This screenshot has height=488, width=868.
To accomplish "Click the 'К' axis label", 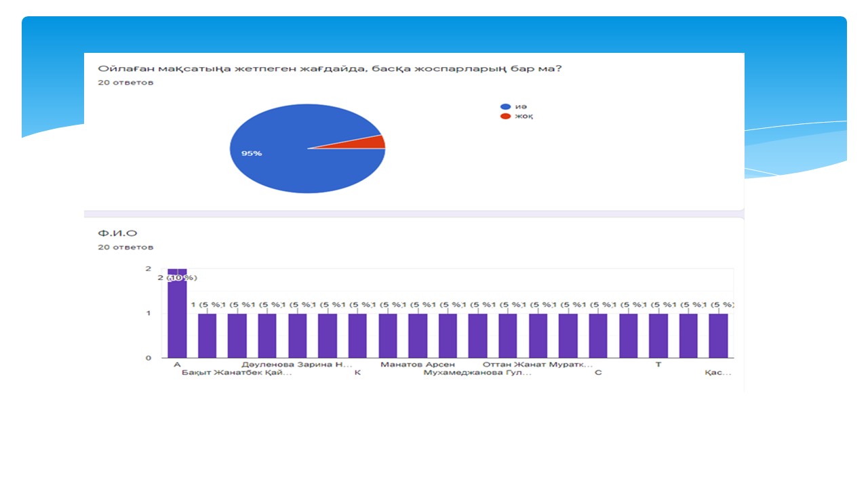I will (357, 373).
